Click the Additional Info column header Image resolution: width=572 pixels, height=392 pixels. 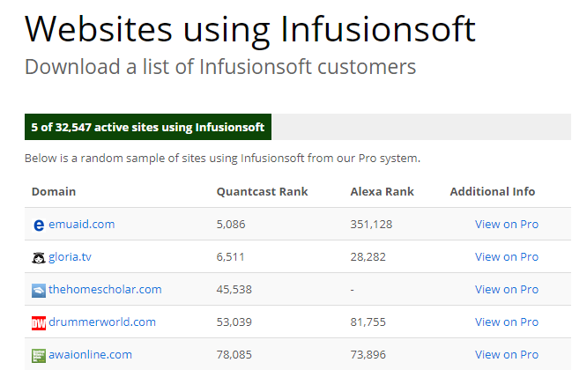(493, 191)
